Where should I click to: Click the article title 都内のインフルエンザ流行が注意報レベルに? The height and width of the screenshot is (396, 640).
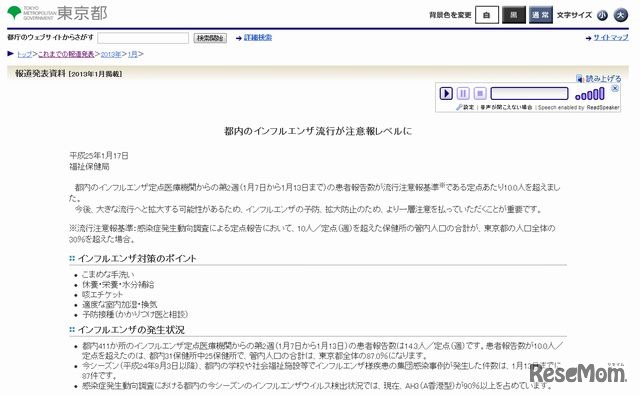[318, 131]
